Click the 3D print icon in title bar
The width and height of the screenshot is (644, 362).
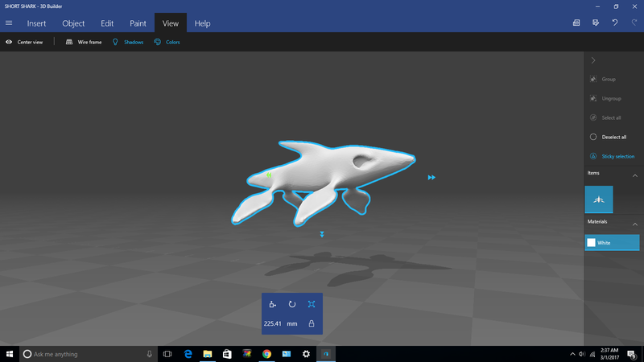pos(576,23)
